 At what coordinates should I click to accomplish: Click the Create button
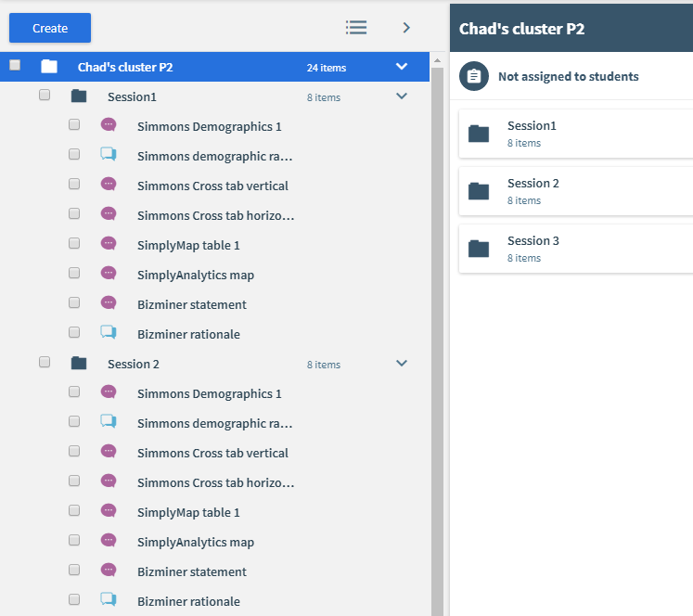pyautogui.click(x=50, y=28)
